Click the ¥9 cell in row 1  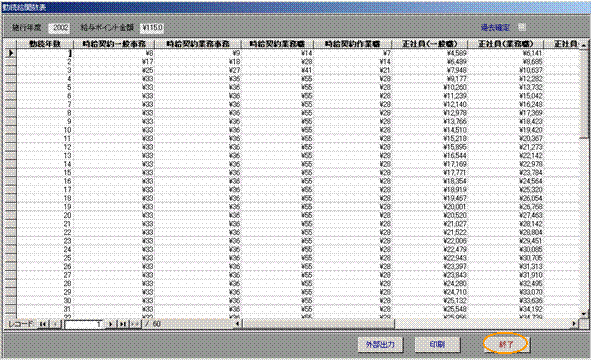tap(197, 53)
